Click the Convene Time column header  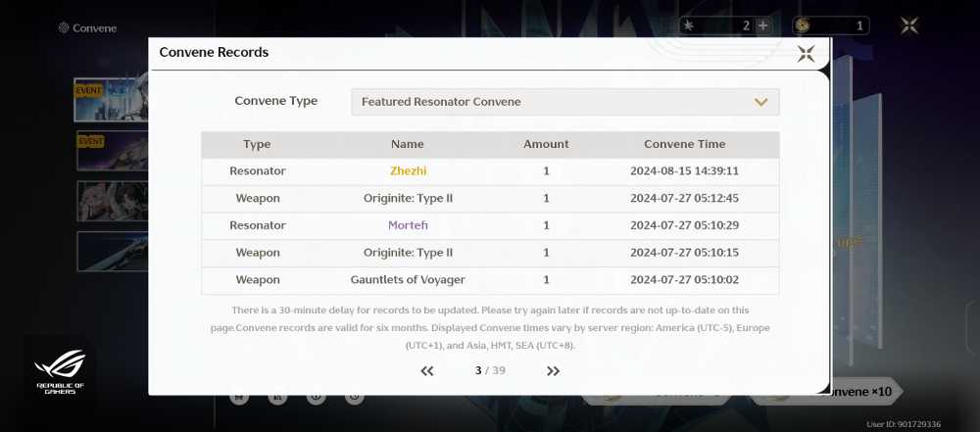pos(685,144)
